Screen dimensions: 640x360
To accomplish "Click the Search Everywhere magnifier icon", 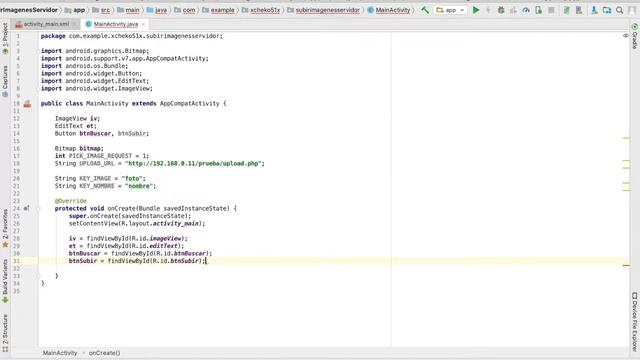I will coord(620,10).
